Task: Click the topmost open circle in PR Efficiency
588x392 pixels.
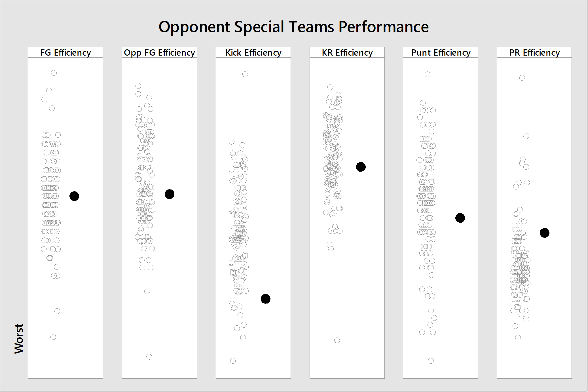Action: (522, 78)
